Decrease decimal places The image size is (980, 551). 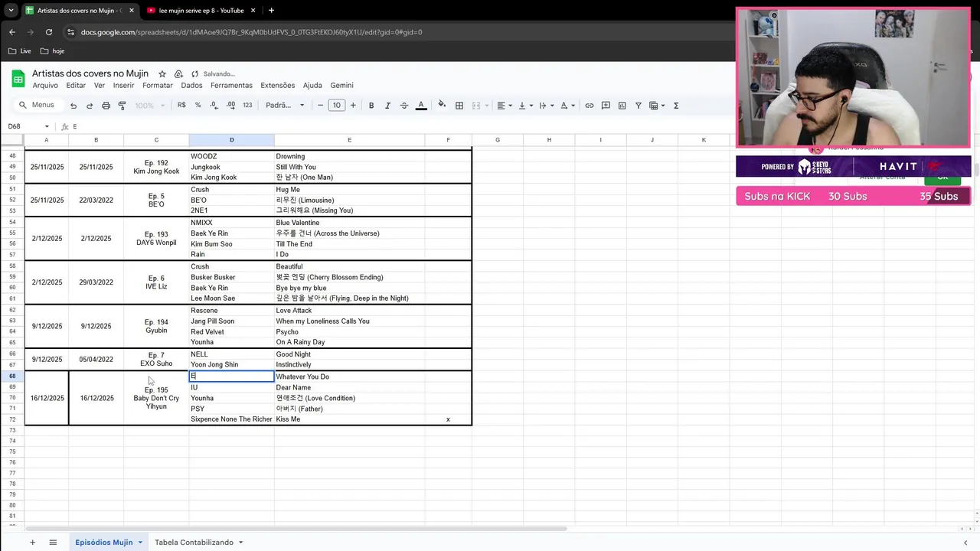(x=214, y=106)
